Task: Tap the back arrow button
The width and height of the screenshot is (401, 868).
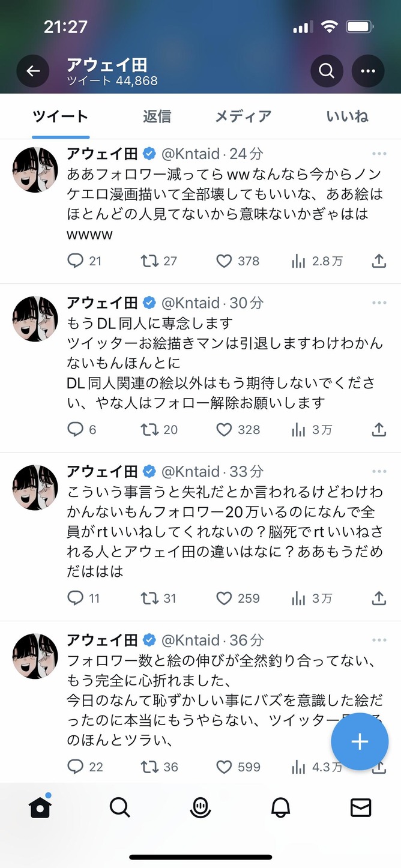Action: [32, 71]
